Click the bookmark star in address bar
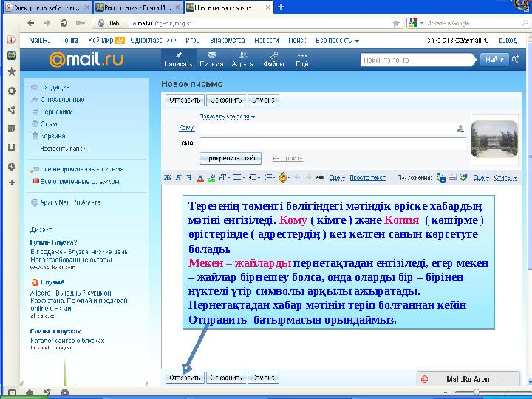 396,23
